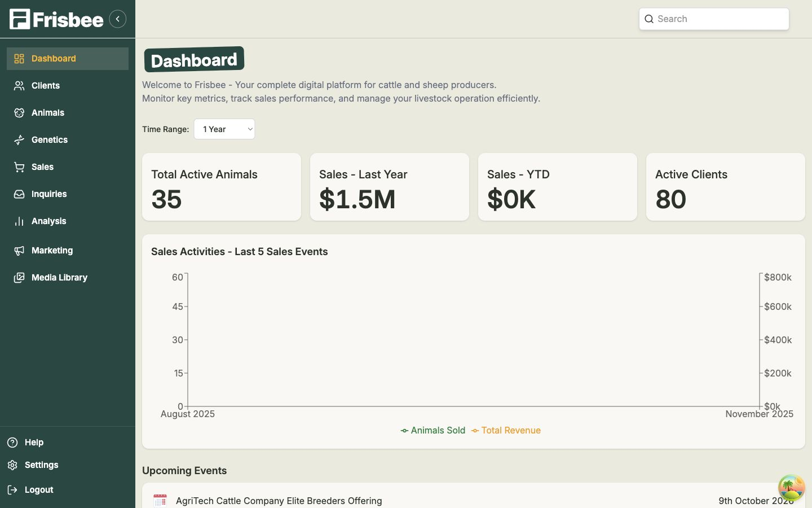Click the round palm tree avatar badge

point(791,488)
